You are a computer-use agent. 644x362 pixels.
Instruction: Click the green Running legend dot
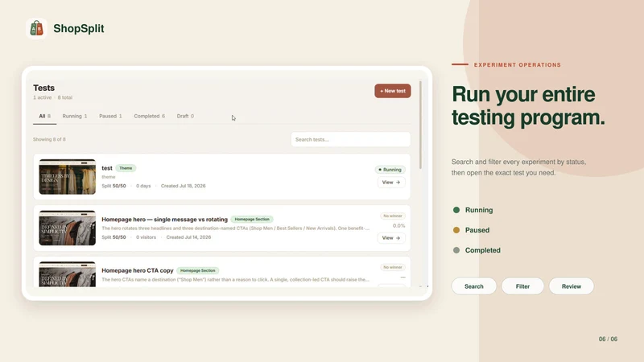click(456, 210)
